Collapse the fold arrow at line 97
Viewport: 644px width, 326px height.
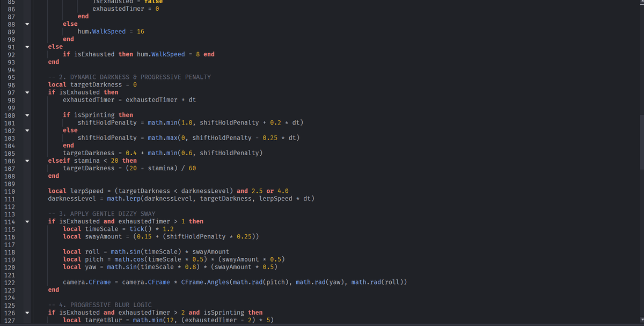click(26, 92)
